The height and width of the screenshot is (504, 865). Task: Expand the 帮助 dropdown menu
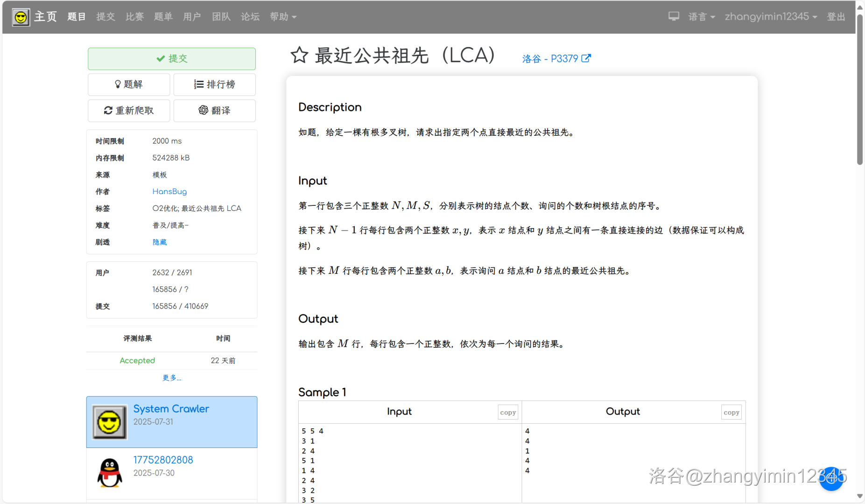click(x=283, y=17)
